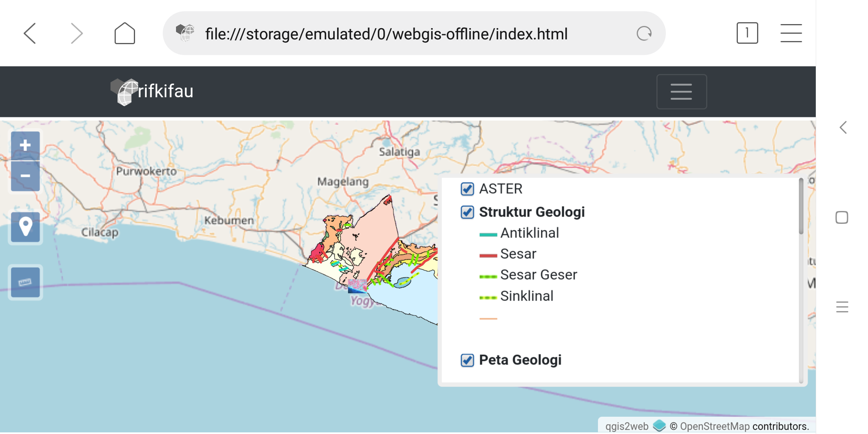Viewport: 868px width, 434px height.
Task: Uncheck the ASTER layer checkbox
Action: coord(467,189)
